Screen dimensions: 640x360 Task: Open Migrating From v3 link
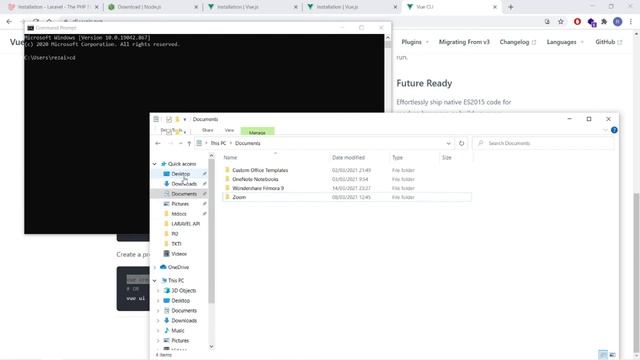click(x=464, y=42)
